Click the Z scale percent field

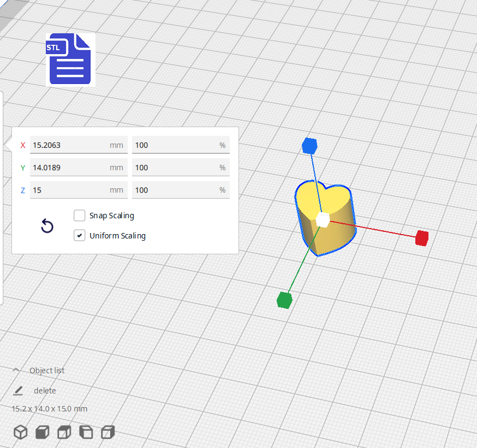pos(175,190)
